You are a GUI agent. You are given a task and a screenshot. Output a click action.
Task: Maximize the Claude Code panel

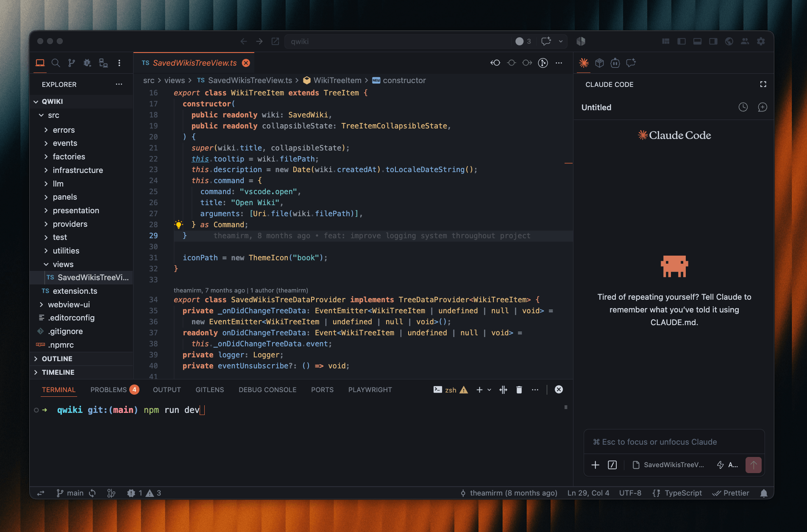coord(763,84)
